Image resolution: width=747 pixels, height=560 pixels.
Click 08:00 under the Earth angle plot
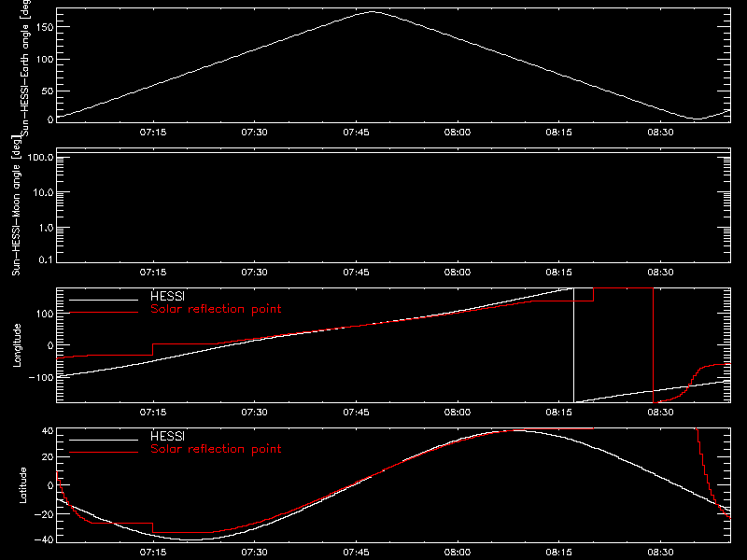458,133
